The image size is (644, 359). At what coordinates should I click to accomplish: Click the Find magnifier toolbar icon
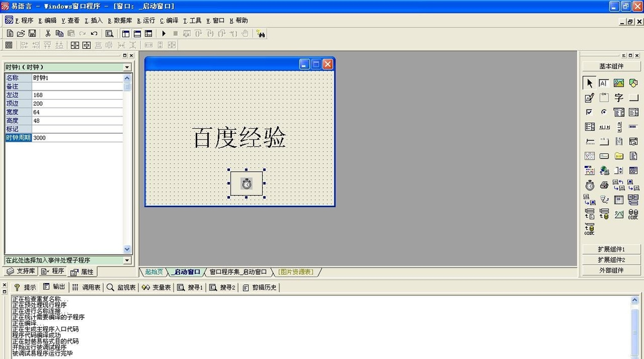pos(109,33)
